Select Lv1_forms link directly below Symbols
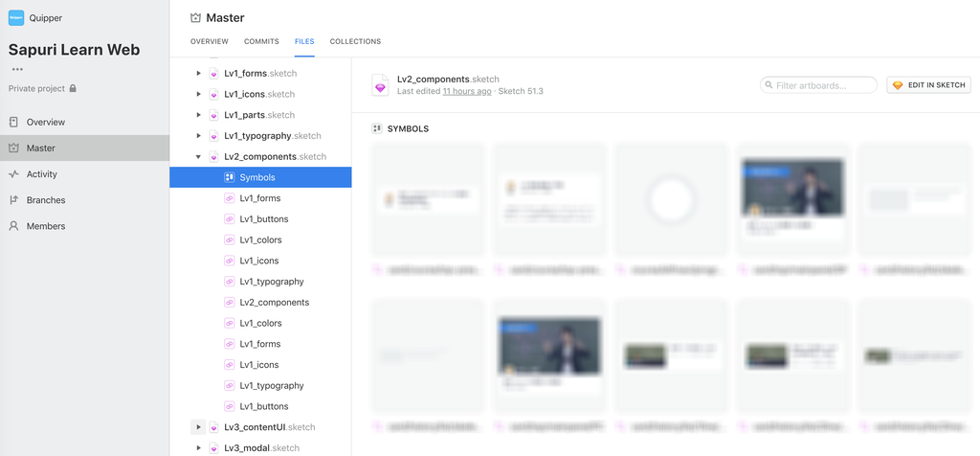This screenshot has height=456, width=980. pos(260,198)
